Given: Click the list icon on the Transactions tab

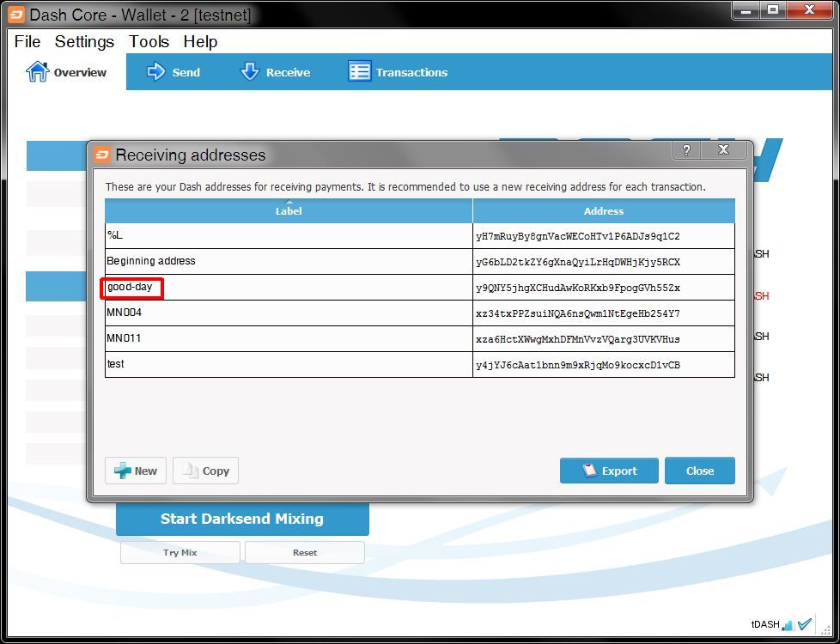Looking at the screenshot, I should click(x=360, y=71).
